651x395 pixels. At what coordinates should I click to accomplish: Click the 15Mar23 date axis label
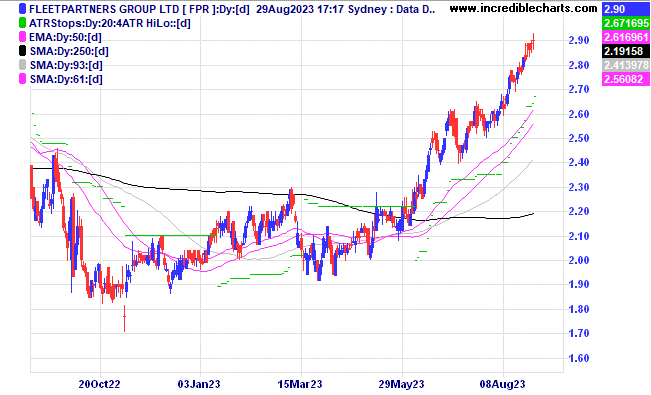pyautogui.click(x=300, y=384)
